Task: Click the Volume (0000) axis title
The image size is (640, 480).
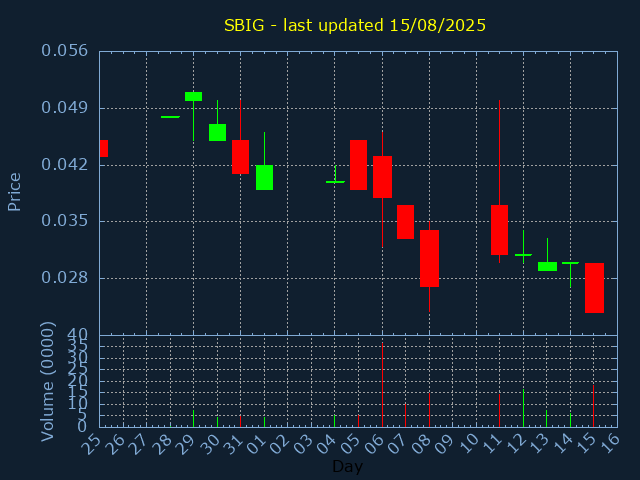Action: point(47,382)
